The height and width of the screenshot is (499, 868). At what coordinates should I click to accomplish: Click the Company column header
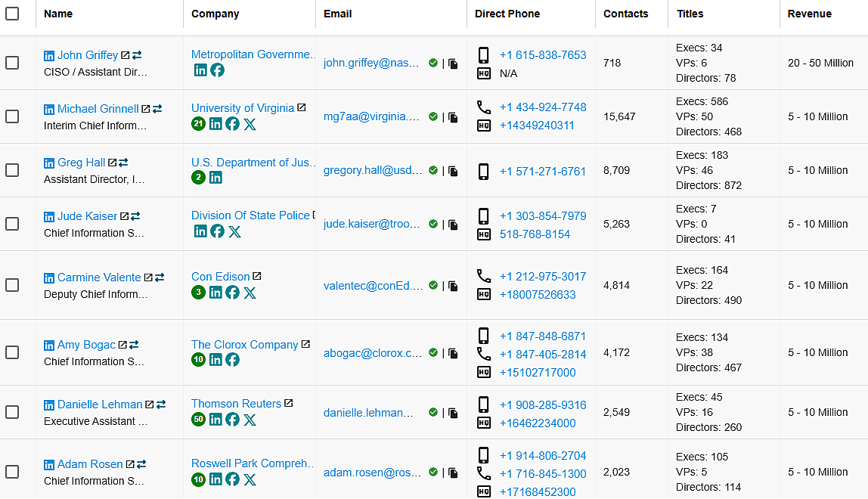[x=215, y=14]
